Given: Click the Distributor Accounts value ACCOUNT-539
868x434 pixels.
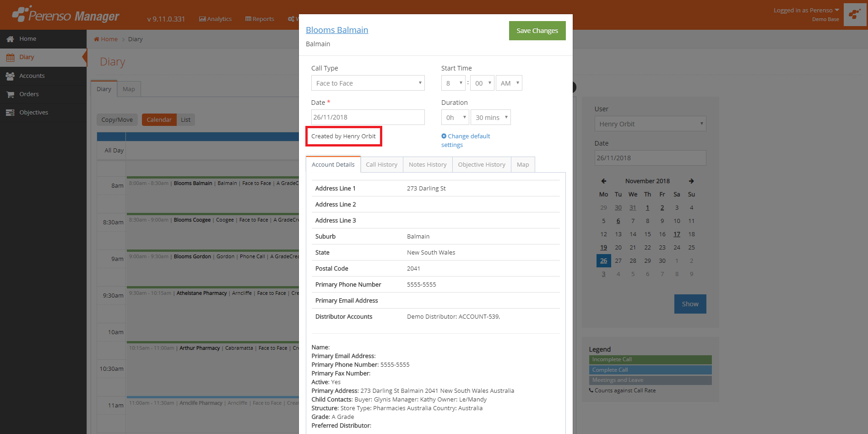Looking at the screenshot, I should tap(453, 317).
